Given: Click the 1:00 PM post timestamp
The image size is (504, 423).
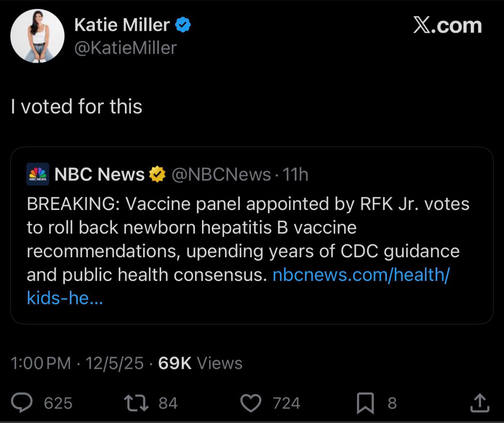Looking at the screenshot, I should tap(41, 364).
